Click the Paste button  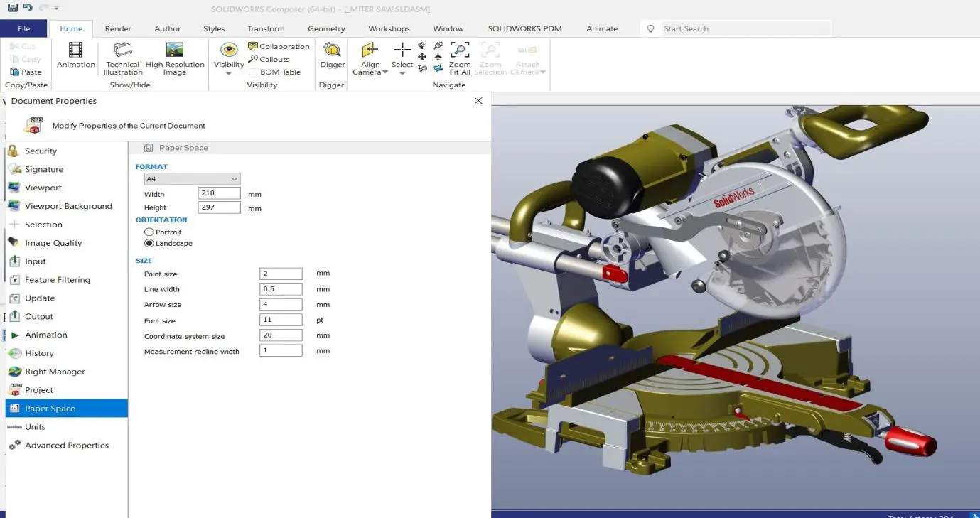pyautogui.click(x=26, y=72)
